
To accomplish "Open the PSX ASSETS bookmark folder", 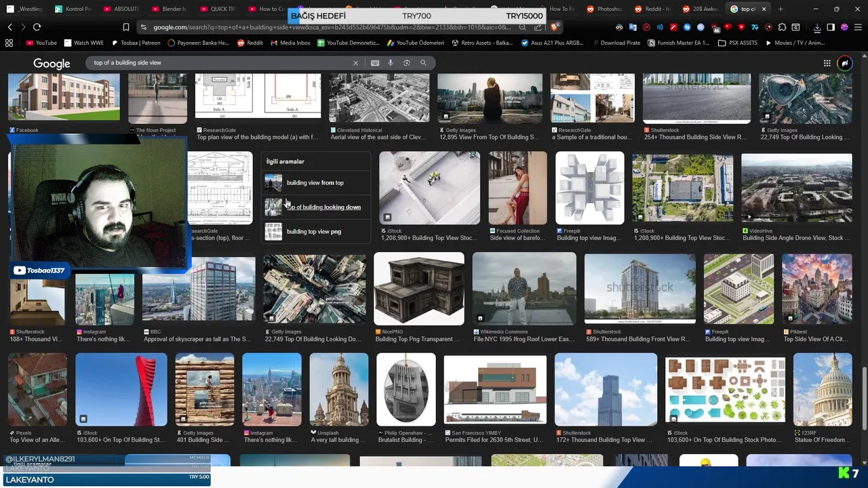I will [x=738, y=43].
